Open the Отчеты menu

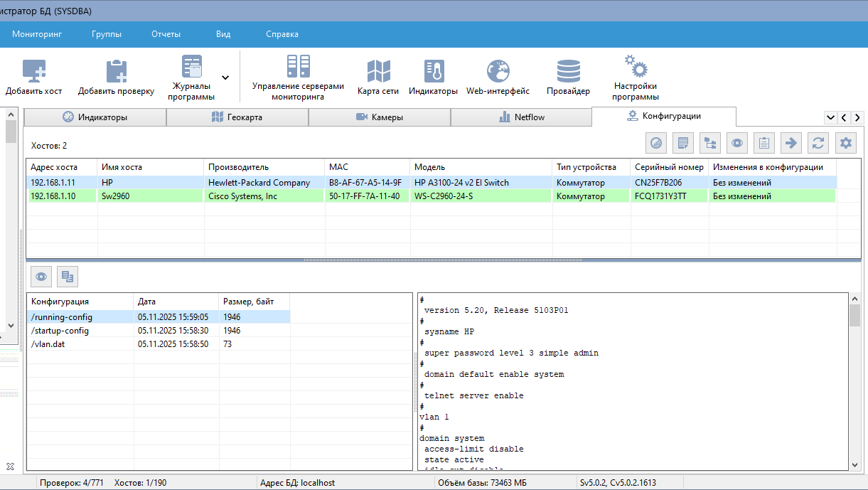(x=166, y=34)
